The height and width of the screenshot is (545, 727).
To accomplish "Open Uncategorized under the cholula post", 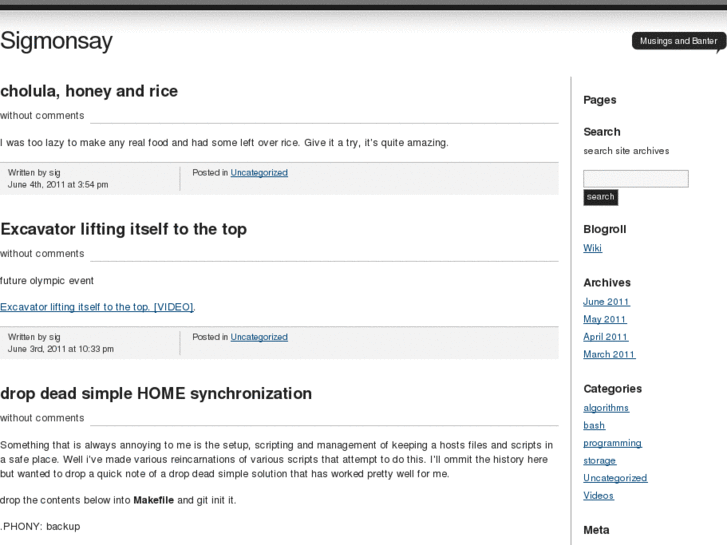I will coord(259,173).
